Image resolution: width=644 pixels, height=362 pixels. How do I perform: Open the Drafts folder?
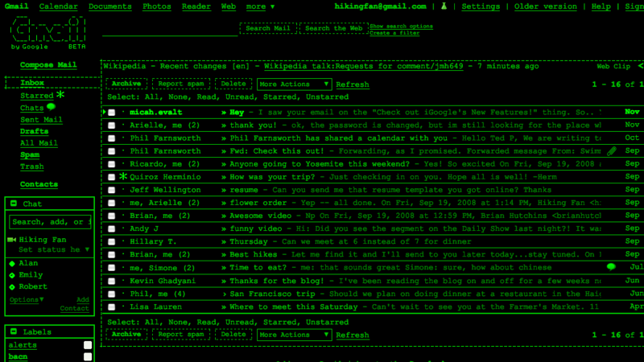click(x=34, y=131)
